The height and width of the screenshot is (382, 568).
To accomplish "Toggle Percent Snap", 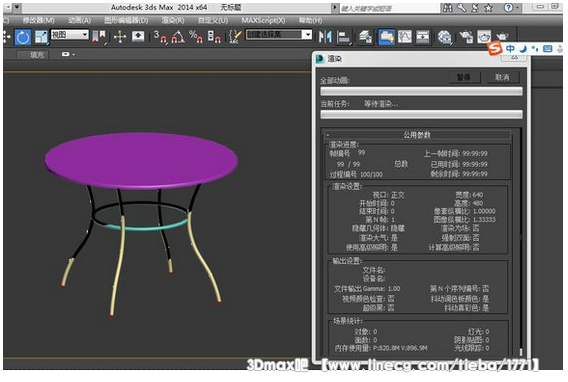I will pyautogui.click(x=196, y=37).
